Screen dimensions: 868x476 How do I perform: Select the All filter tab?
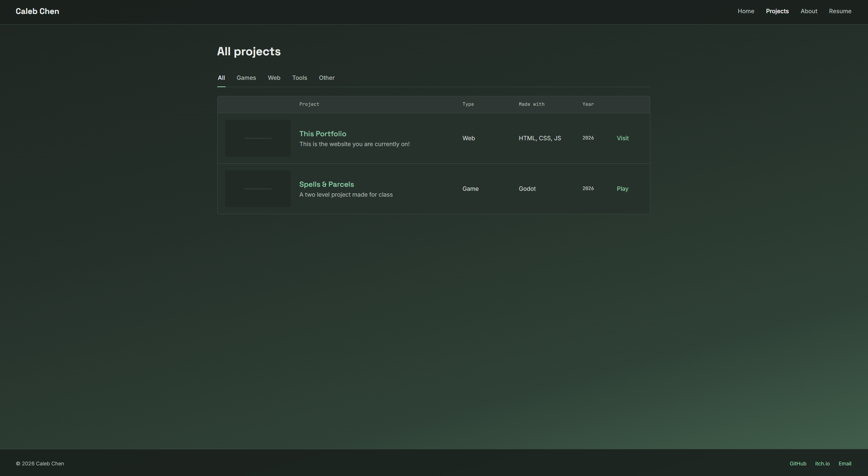221,78
